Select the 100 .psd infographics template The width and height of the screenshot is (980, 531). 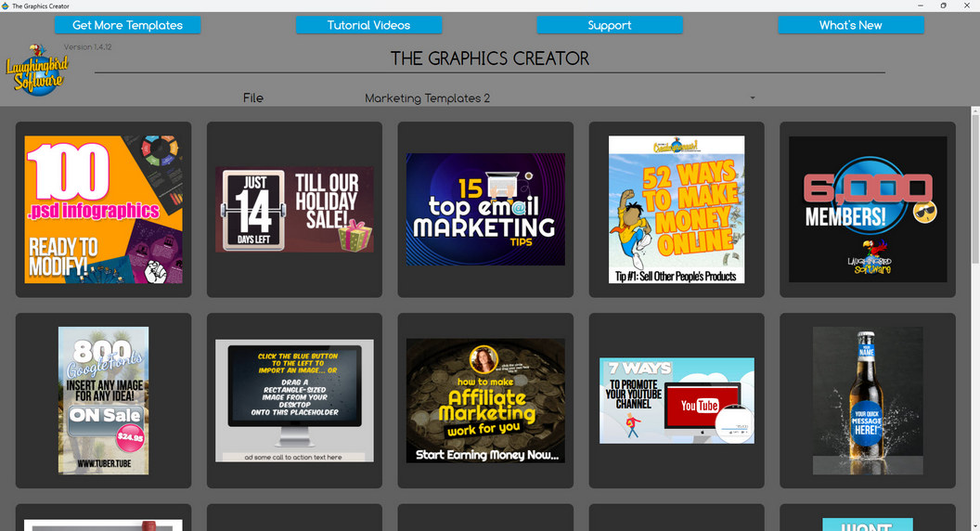[x=103, y=210]
